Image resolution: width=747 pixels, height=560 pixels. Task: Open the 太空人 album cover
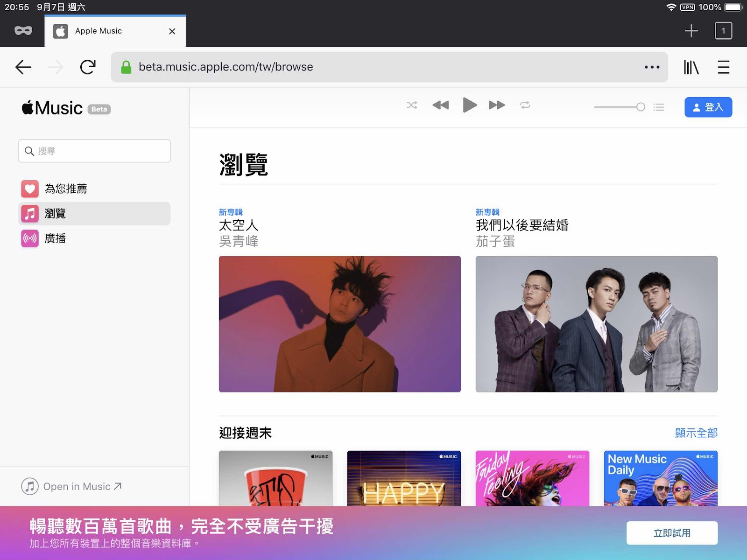click(340, 324)
